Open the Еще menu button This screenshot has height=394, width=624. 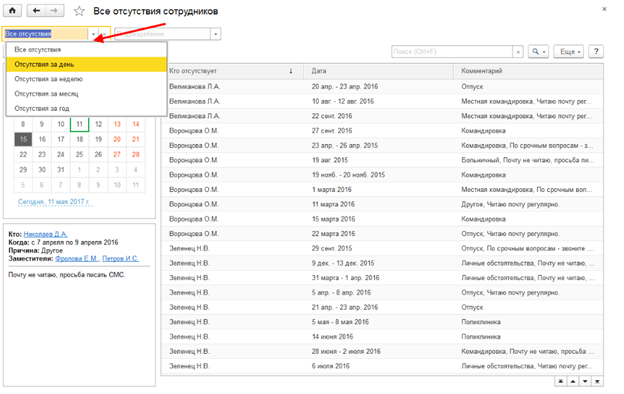(x=569, y=51)
